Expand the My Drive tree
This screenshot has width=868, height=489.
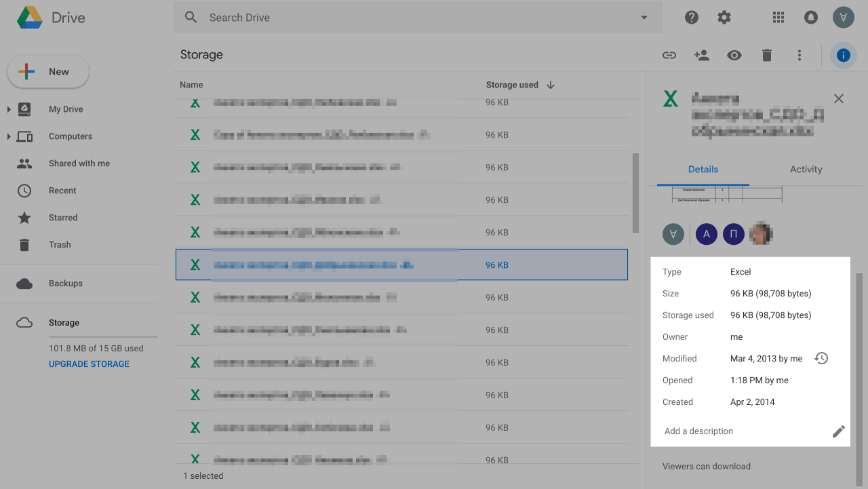point(9,109)
